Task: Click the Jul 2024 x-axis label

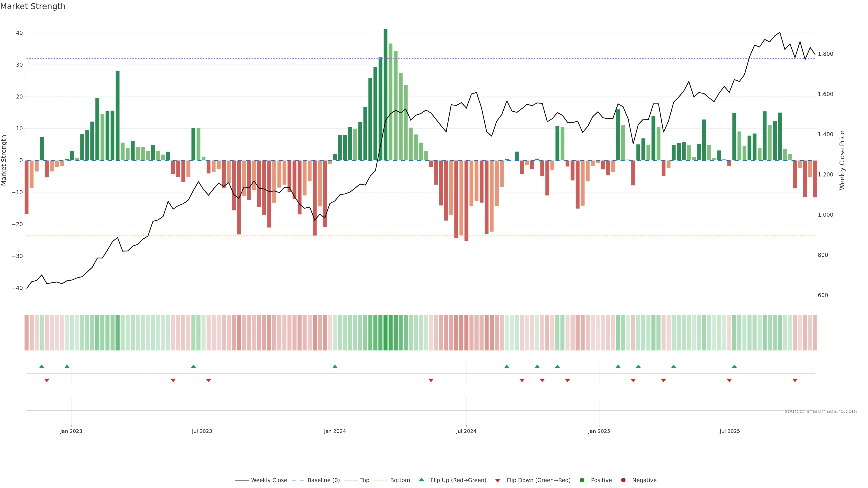Action: (466, 431)
